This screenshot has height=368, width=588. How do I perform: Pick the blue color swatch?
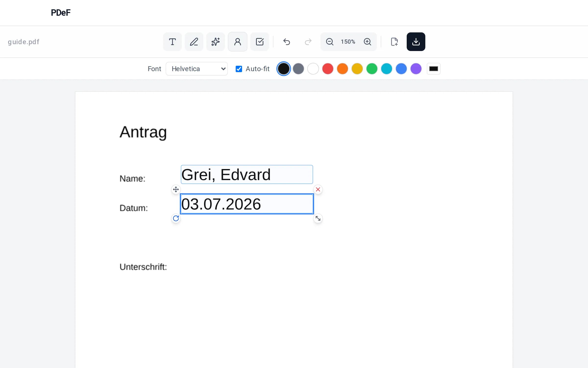point(401,69)
